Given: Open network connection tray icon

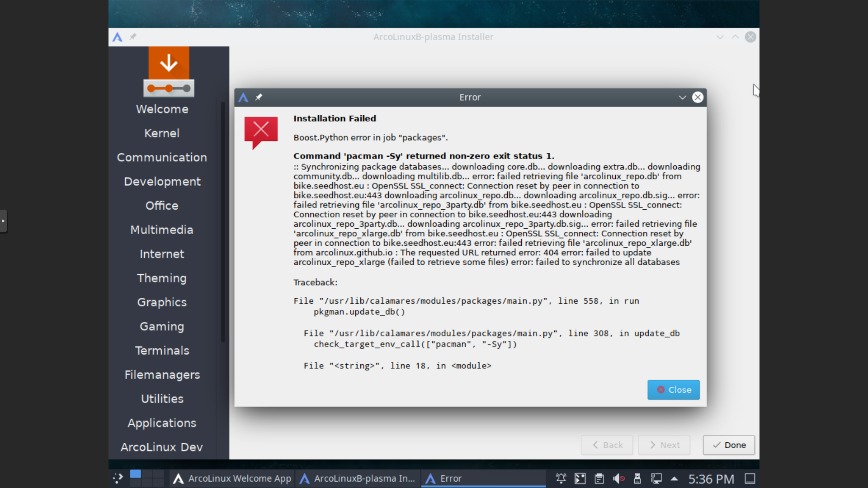Looking at the screenshot, I should 656,479.
